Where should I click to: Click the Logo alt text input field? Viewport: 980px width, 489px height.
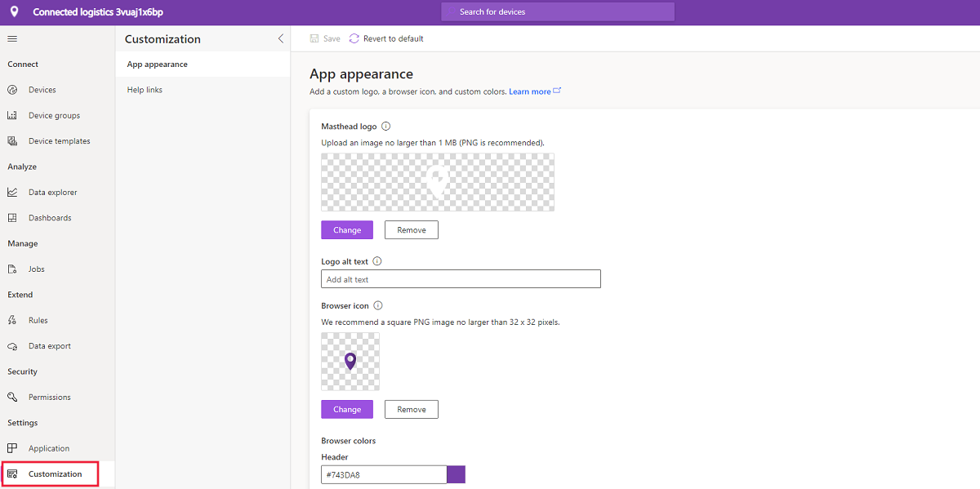coord(461,279)
